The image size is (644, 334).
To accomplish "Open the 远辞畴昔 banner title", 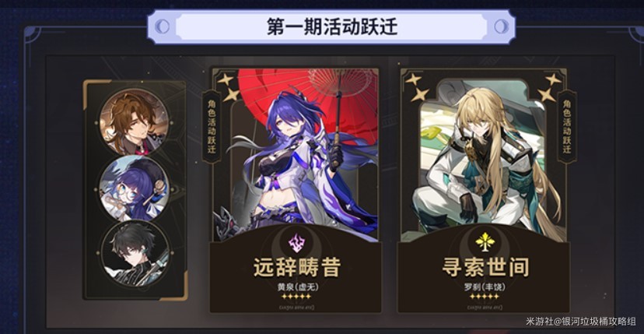I will (x=297, y=268).
